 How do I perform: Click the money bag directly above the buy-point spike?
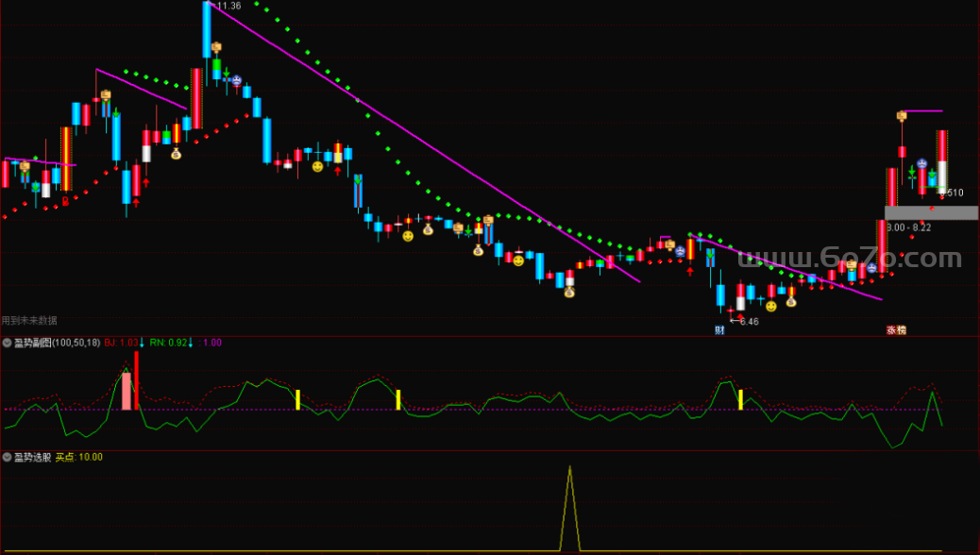pyautogui.click(x=569, y=292)
